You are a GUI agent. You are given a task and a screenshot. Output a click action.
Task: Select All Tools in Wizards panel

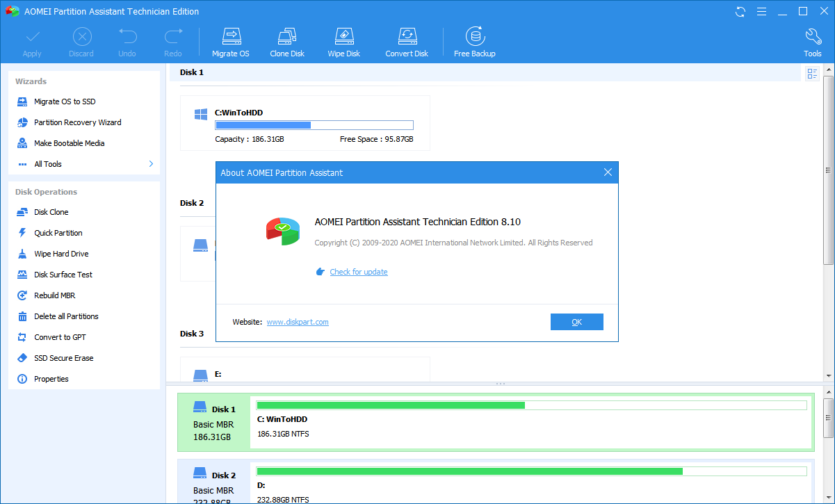pos(48,164)
